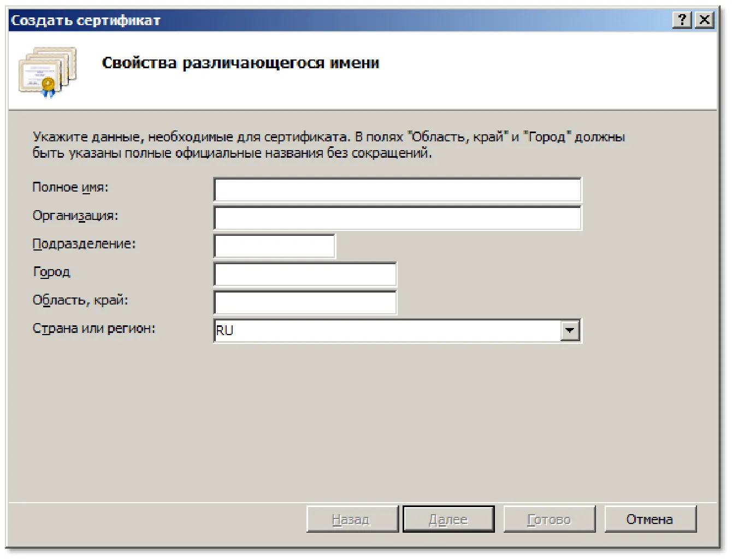Image resolution: width=732 pixels, height=560 pixels.
Task: Click the Полное имя input field
Action: [x=397, y=190]
